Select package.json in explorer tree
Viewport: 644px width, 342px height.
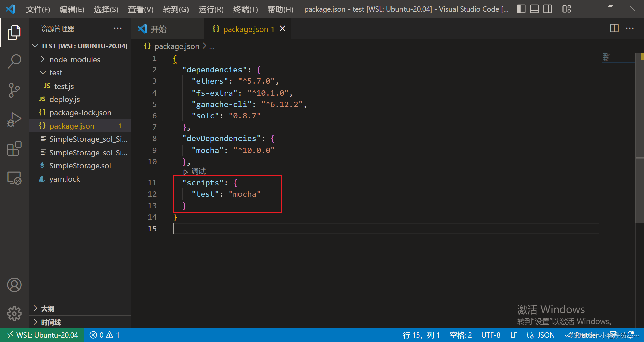(x=80, y=126)
